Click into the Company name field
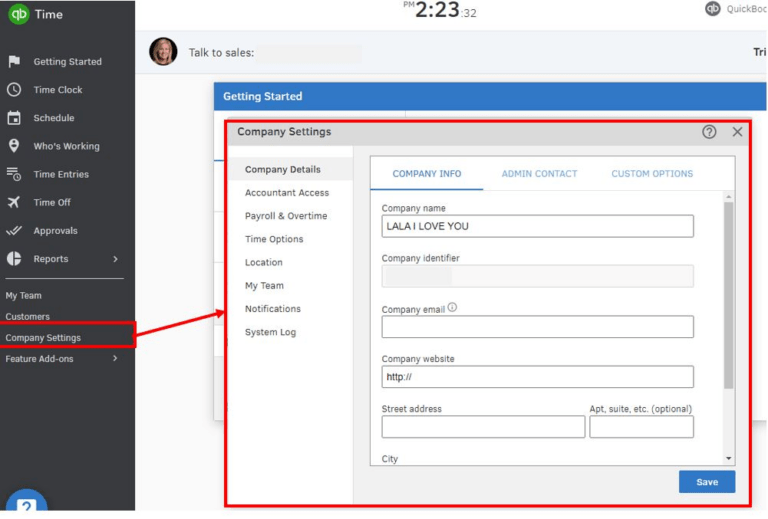Screen dimensions: 768x519 coord(537,226)
